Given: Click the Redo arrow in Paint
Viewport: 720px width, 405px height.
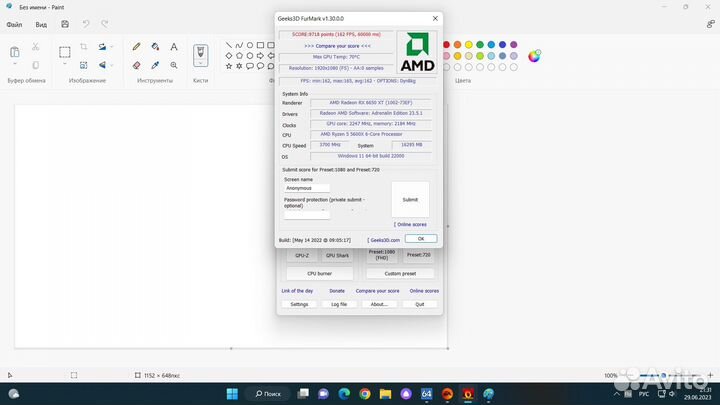Looking at the screenshot, I should pos(105,24).
